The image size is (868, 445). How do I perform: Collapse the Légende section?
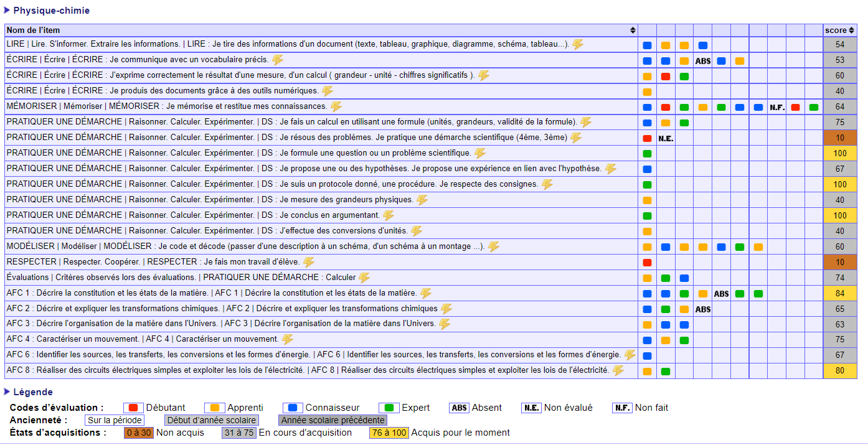[x=7, y=391]
